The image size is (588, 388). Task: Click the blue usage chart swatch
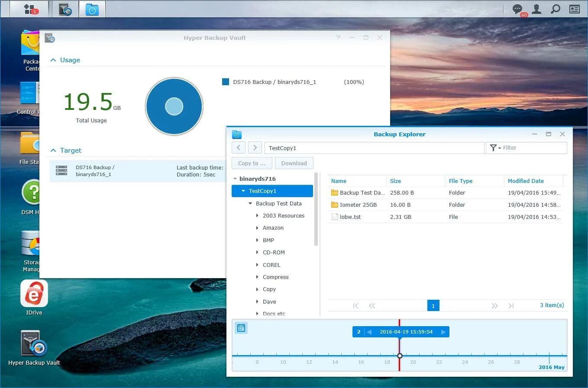coord(226,82)
